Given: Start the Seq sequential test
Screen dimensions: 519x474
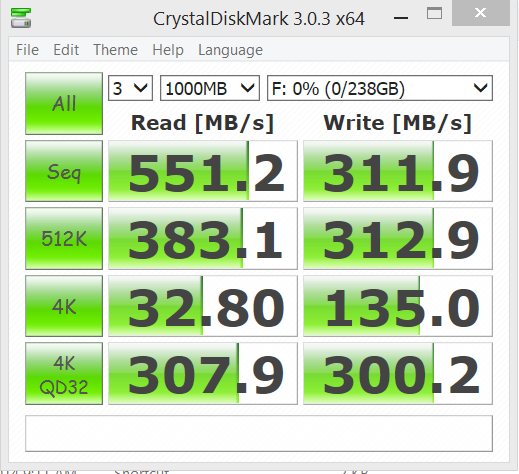Looking at the screenshot, I should (x=64, y=171).
